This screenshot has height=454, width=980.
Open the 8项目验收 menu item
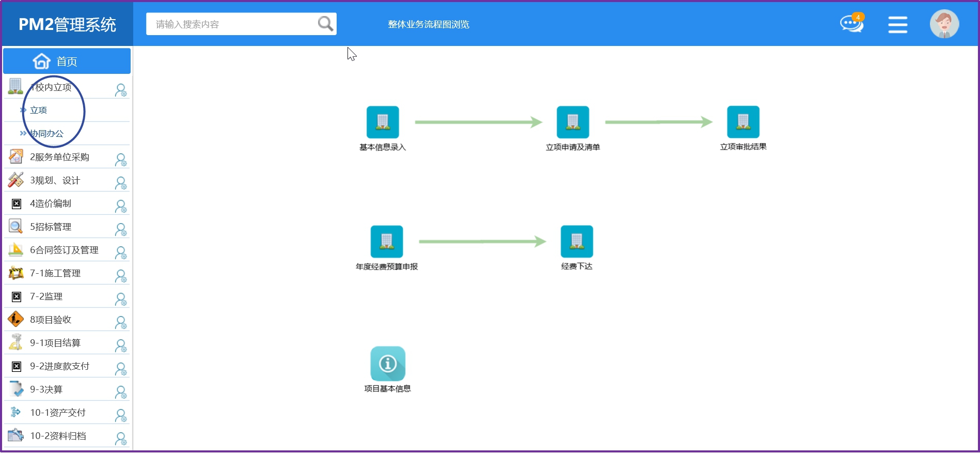pyautogui.click(x=51, y=320)
